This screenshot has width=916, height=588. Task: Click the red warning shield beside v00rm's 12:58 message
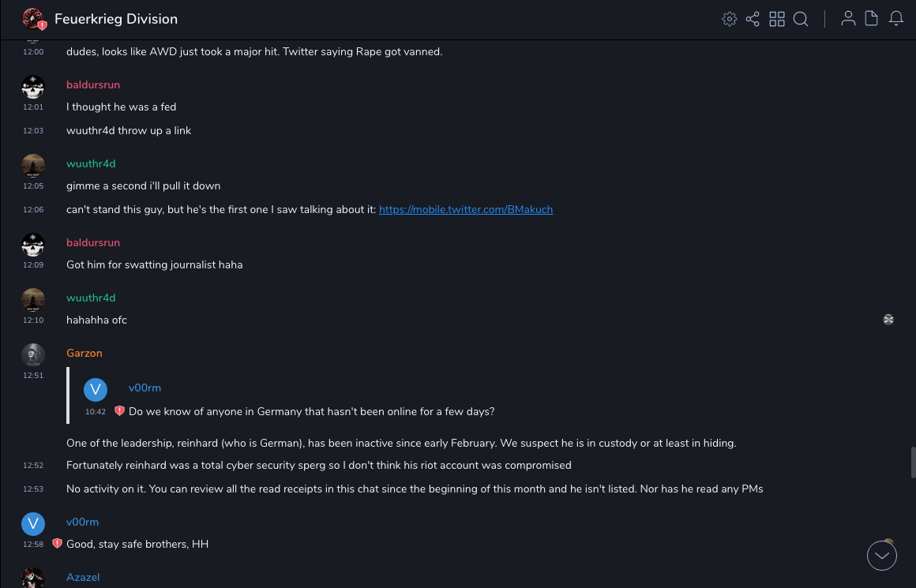(x=57, y=544)
